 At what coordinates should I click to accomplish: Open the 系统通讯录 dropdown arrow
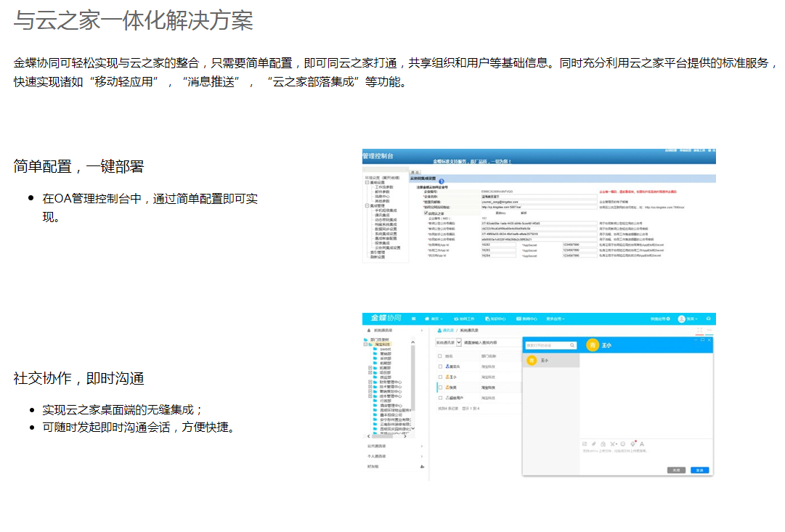point(457,342)
